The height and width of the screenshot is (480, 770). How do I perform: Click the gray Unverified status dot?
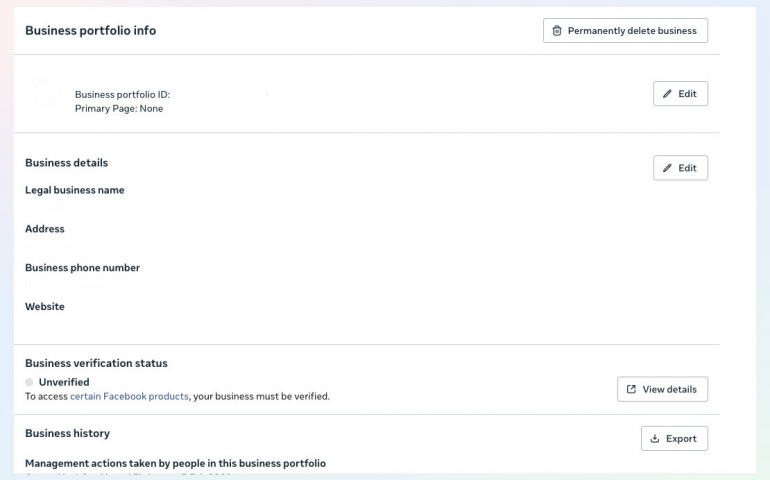point(30,382)
